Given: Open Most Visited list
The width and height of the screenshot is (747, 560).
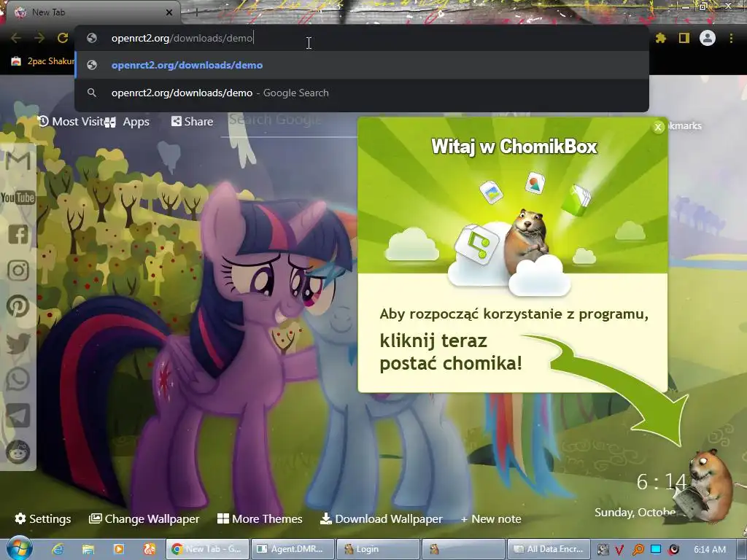Looking at the screenshot, I should pos(71,122).
